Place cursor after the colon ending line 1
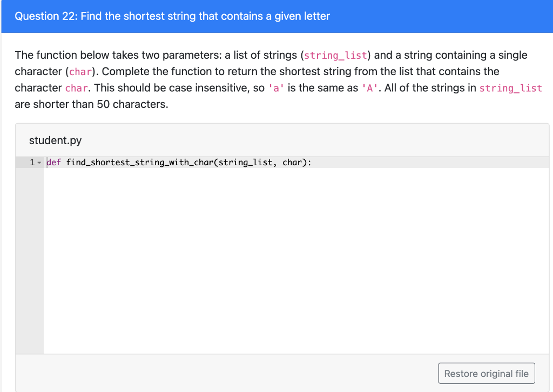The width and height of the screenshot is (553, 392). [311, 162]
